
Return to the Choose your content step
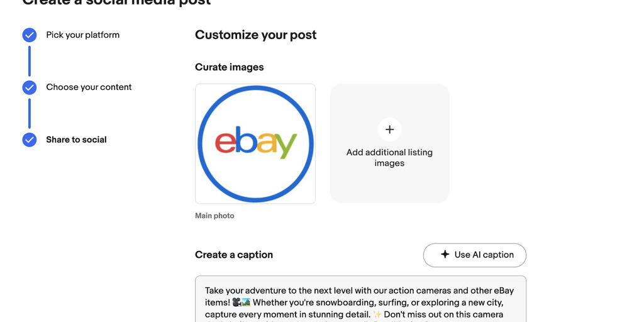tap(89, 87)
